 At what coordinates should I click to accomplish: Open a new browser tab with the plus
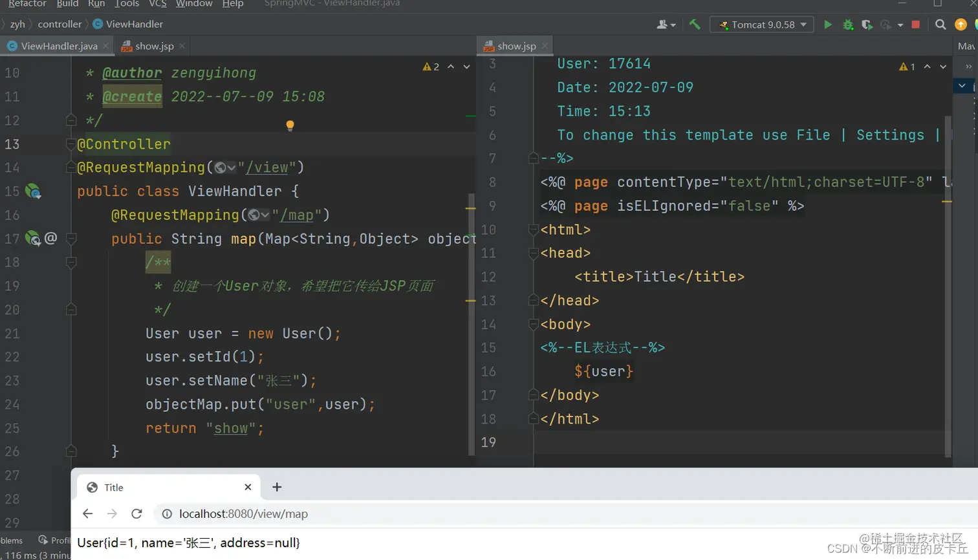tap(277, 487)
